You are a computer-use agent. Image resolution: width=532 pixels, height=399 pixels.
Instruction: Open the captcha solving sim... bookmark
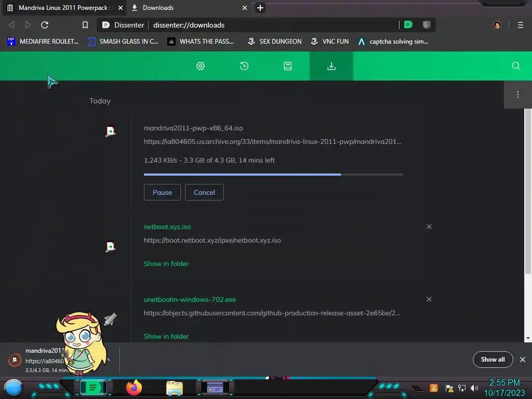(393, 42)
